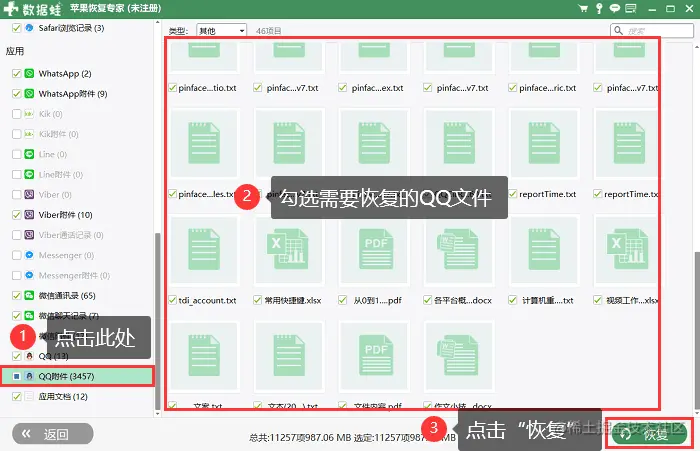Check the Viber (0) checkbox
700x451 pixels.
click(17, 195)
